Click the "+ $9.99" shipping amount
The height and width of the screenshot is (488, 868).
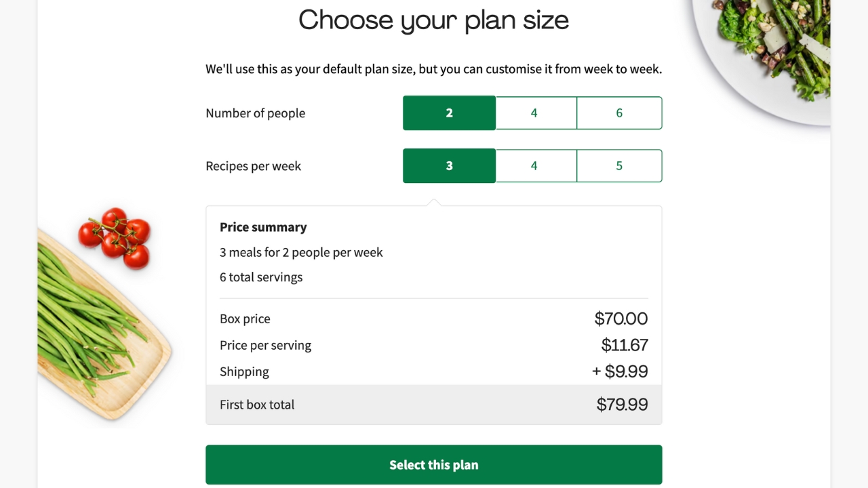click(622, 371)
